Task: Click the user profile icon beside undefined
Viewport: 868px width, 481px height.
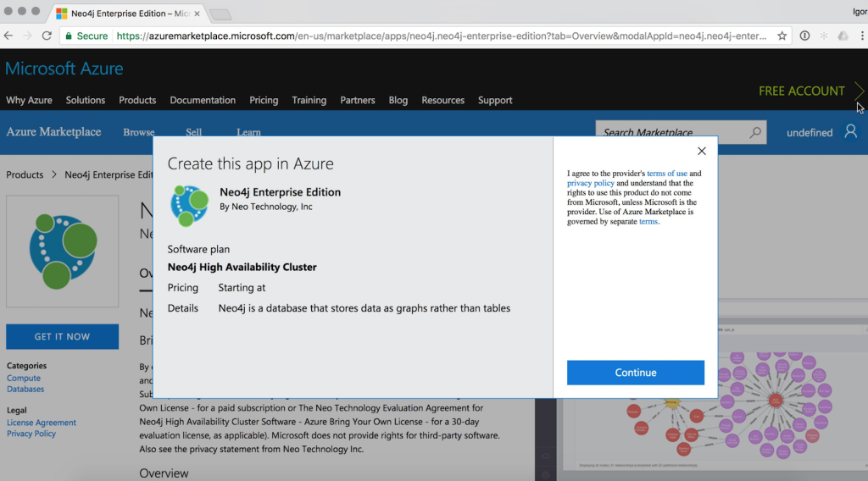Action: click(x=851, y=131)
